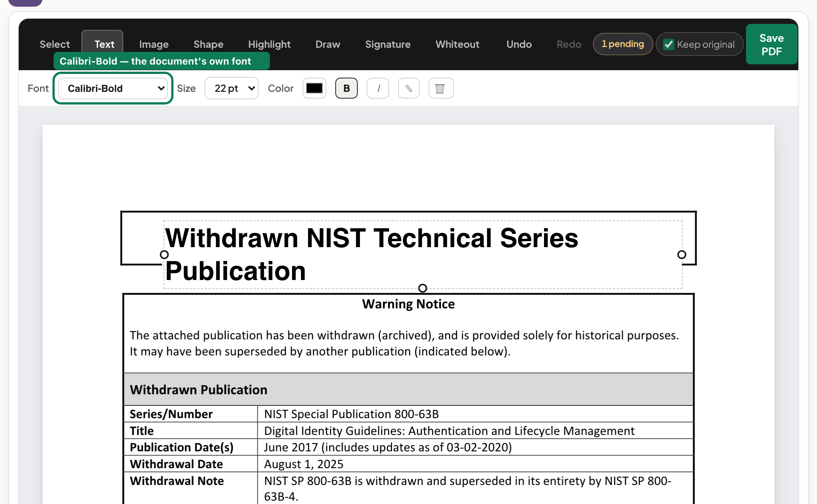Viewport: 817px width, 504px height.
Task: Click the Withdrawn Publication section header
Action: (199, 390)
